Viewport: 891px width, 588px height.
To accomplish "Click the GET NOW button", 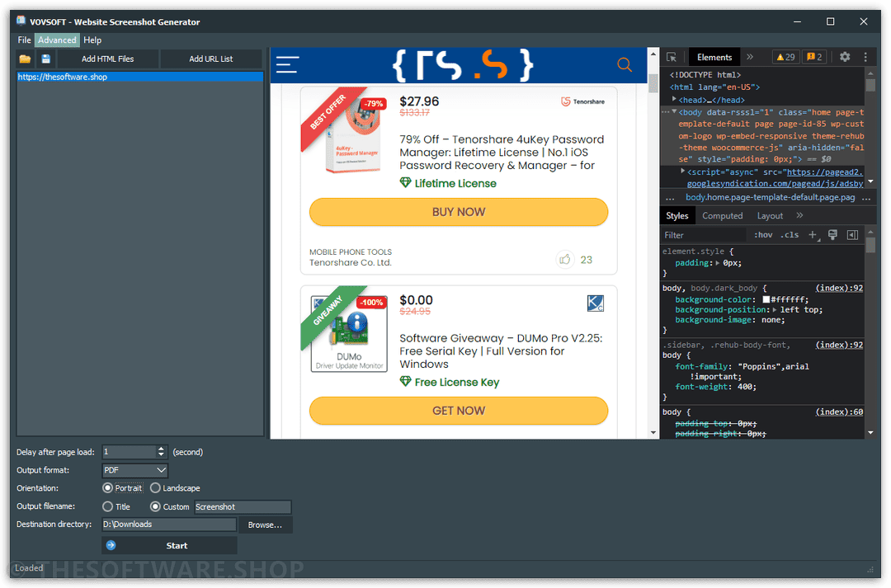I will tap(459, 411).
